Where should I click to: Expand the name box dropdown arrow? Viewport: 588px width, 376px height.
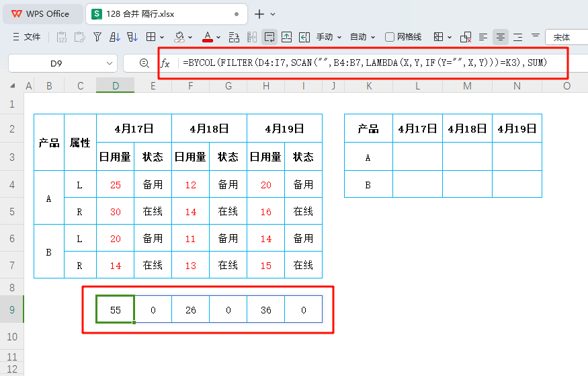coord(110,63)
